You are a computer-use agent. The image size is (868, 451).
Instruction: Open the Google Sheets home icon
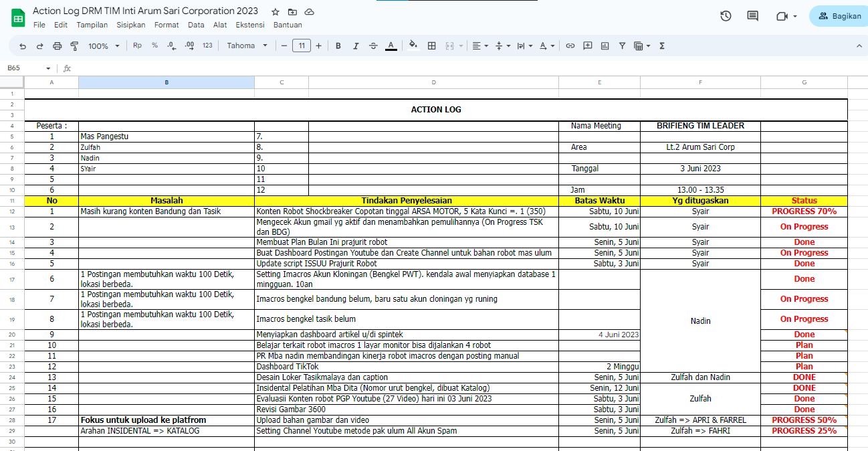(x=17, y=17)
